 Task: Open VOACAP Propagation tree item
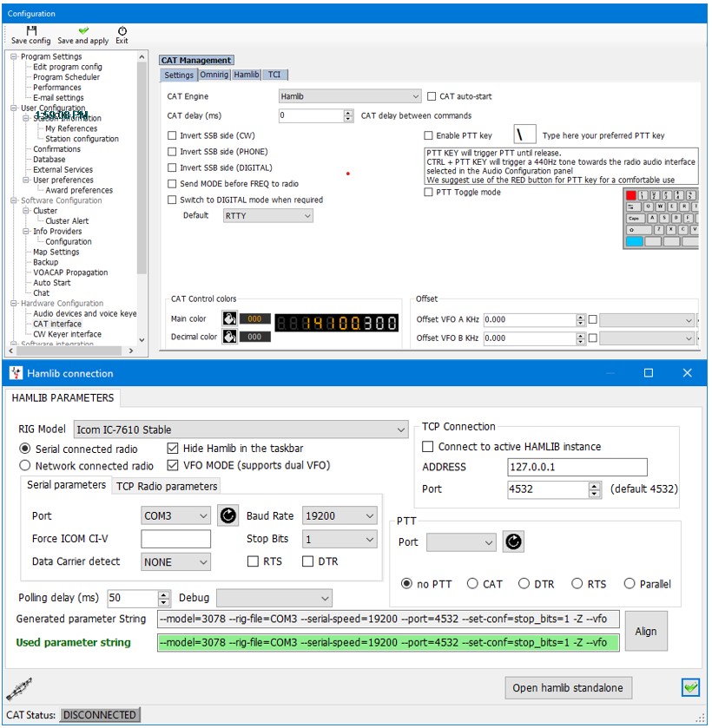(70, 272)
